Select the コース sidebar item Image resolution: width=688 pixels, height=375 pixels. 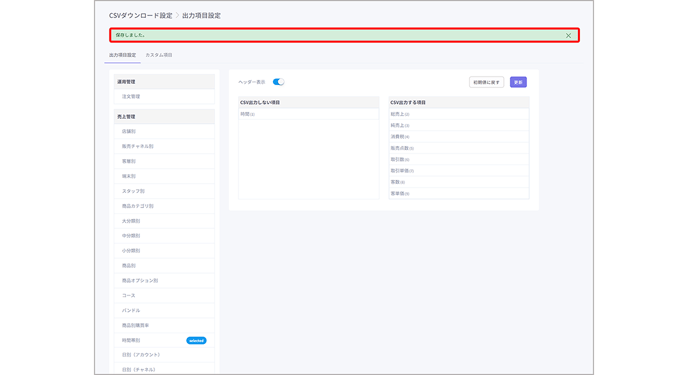tap(164, 296)
